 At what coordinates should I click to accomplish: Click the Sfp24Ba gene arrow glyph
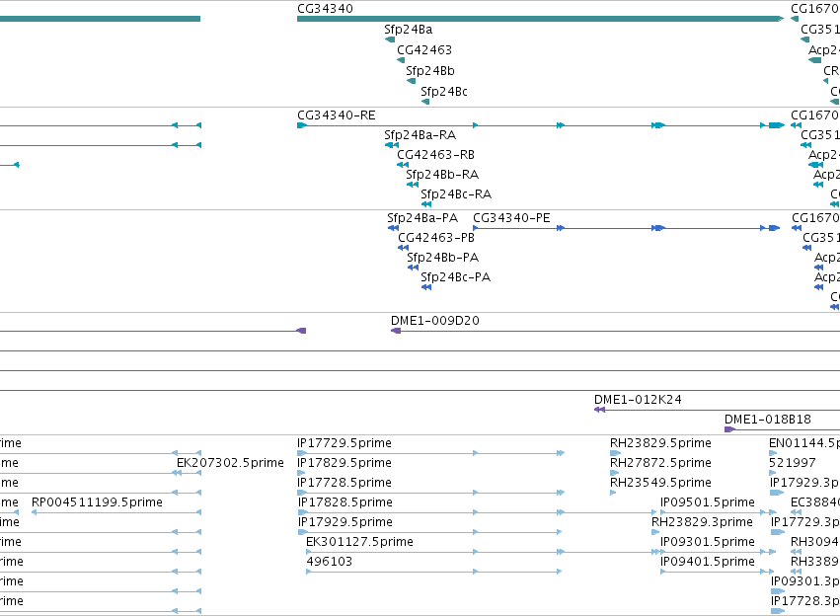390,39
